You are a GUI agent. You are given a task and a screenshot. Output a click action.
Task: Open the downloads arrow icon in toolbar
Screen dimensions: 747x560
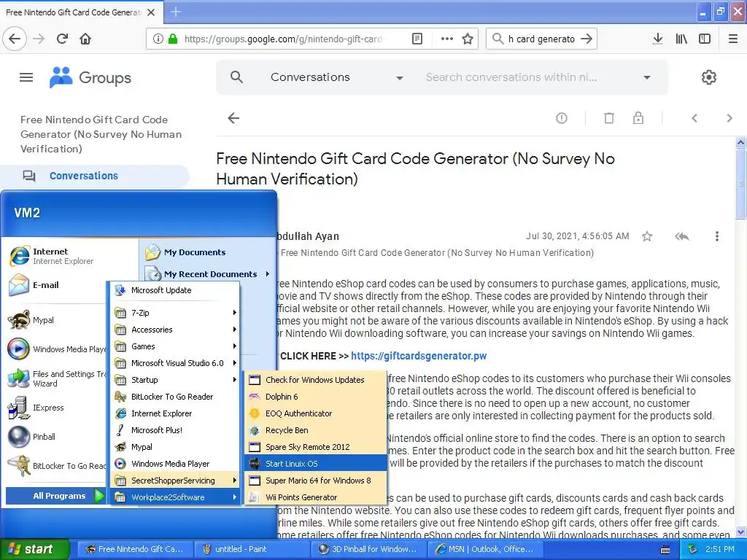657,39
